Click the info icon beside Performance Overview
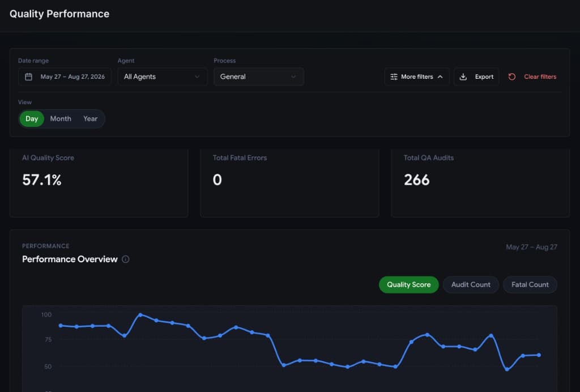 click(x=126, y=259)
